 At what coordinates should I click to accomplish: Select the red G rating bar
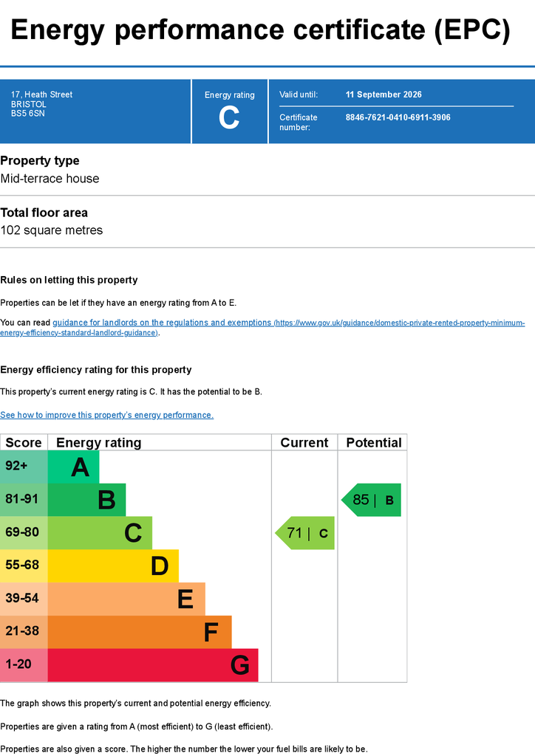(x=153, y=665)
